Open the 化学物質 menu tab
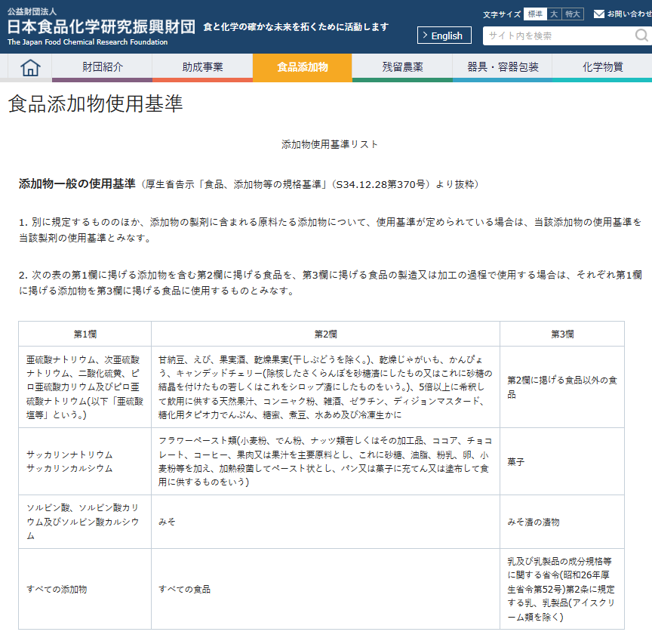The height and width of the screenshot is (644, 652). [602, 67]
